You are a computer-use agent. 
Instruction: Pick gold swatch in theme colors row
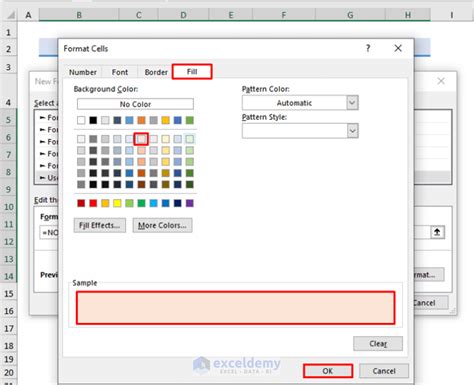(165, 120)
